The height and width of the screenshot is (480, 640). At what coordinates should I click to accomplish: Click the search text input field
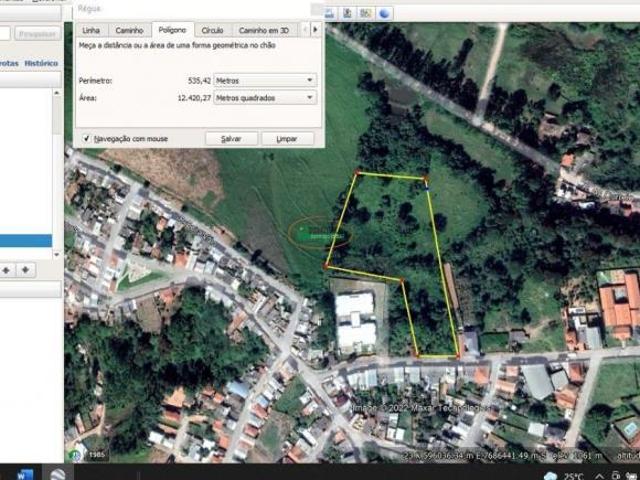pyautogui.click(x=5, y=34)
